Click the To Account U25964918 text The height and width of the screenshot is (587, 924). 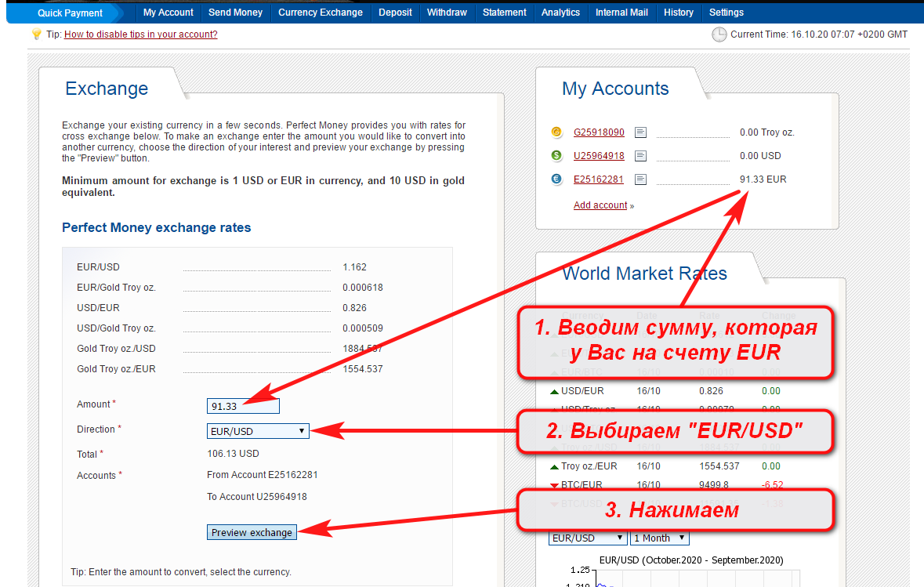[x=257, y=496]
